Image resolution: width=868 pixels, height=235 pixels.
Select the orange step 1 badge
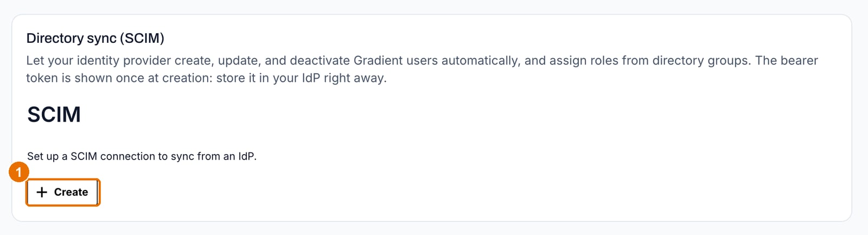(19, 173)
